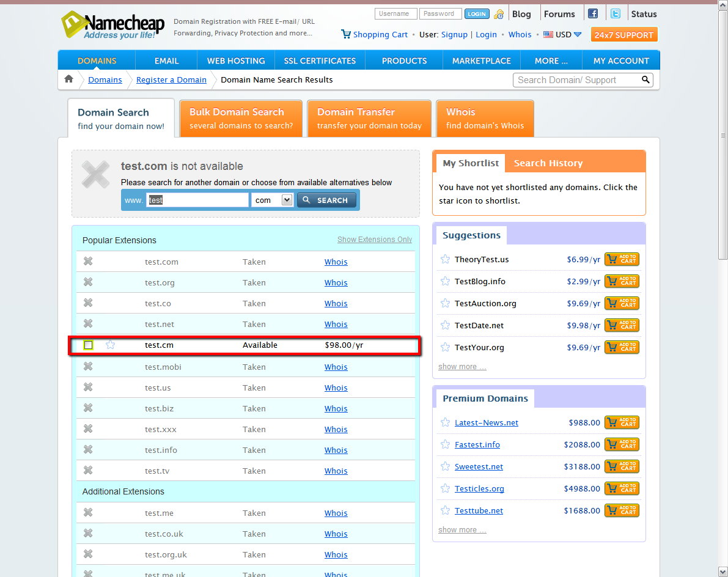Add TestBlog.info to cart
This screenshot has width=728, height=577.
[622, 281]
